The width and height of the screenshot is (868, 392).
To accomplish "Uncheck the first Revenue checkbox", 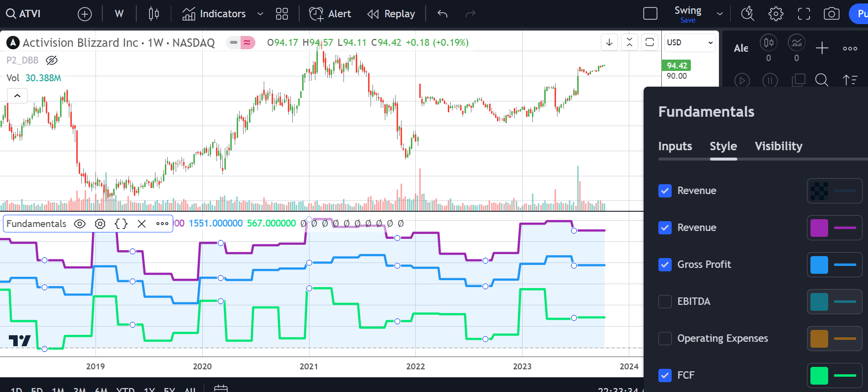I will (x=665, y=191).
